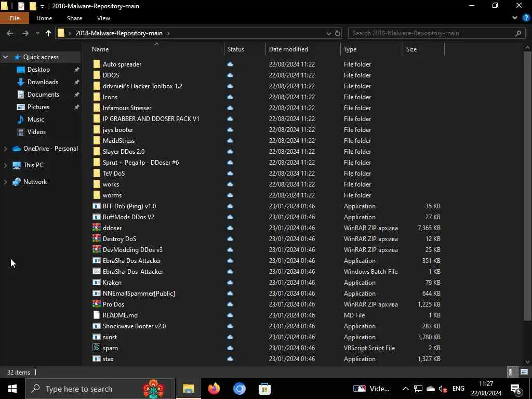The height and width of the screenshot is (399, 532).
Task: Open the network tray icon
Action: tap(418, 389)
